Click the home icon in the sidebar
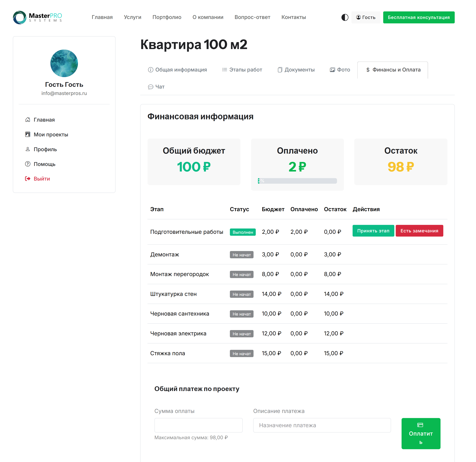This screenshot has width=476, height=462. click(28, 120)
